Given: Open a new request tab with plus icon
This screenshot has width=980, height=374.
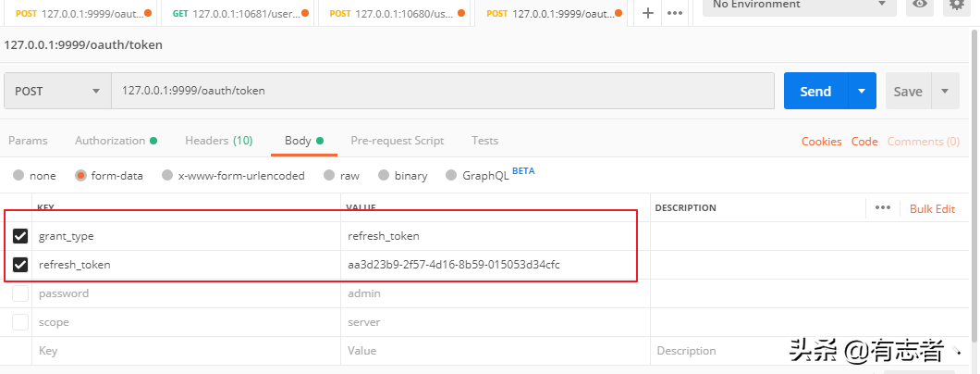Looking at the screenshot, I should [648, 13].
